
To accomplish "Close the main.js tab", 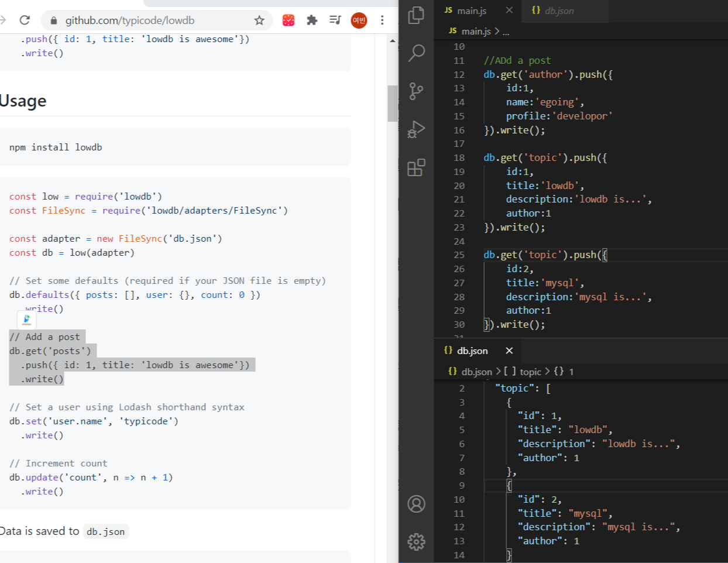I will tap(509, 11).
